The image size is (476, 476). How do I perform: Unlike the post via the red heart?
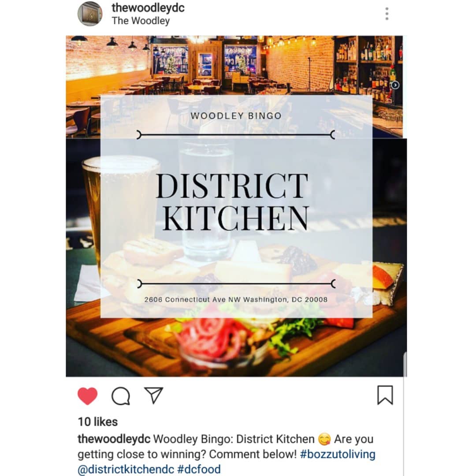coord(87,396)
